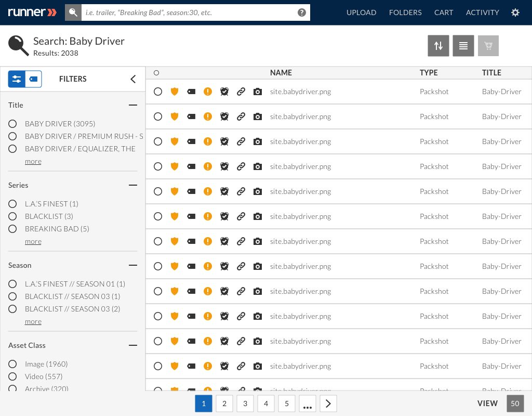Open more pages ellipsis button
The image size is (532, 416).
tap(308, 404)
